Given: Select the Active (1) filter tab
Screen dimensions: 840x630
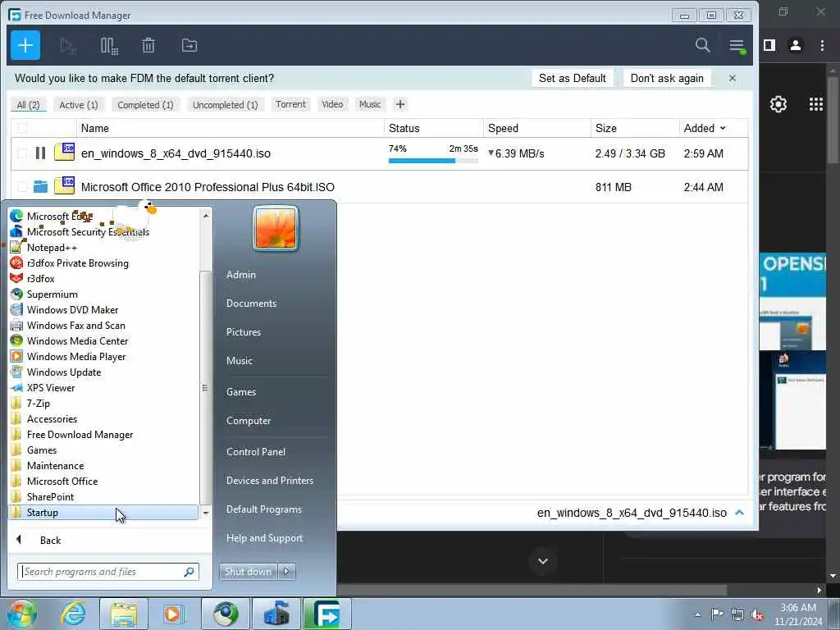Looking at the screenshot, I should click(79, 105).
